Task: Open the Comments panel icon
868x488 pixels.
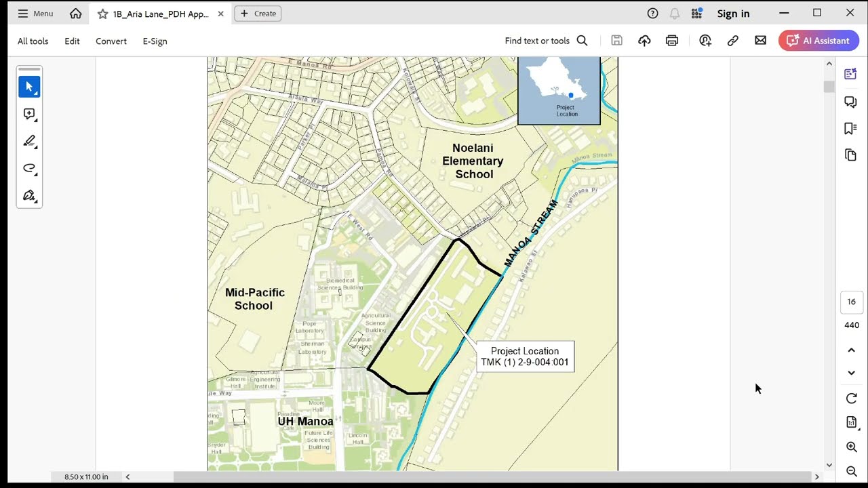Action: click(850, 102)
